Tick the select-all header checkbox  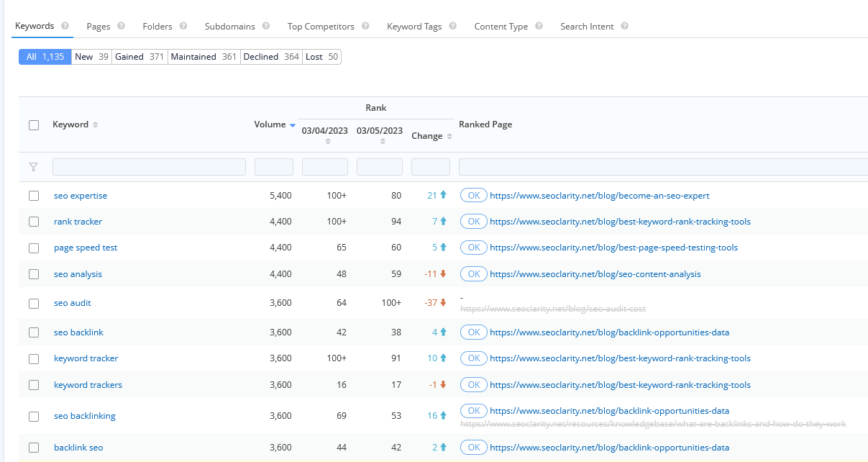[x=34, y=125]
